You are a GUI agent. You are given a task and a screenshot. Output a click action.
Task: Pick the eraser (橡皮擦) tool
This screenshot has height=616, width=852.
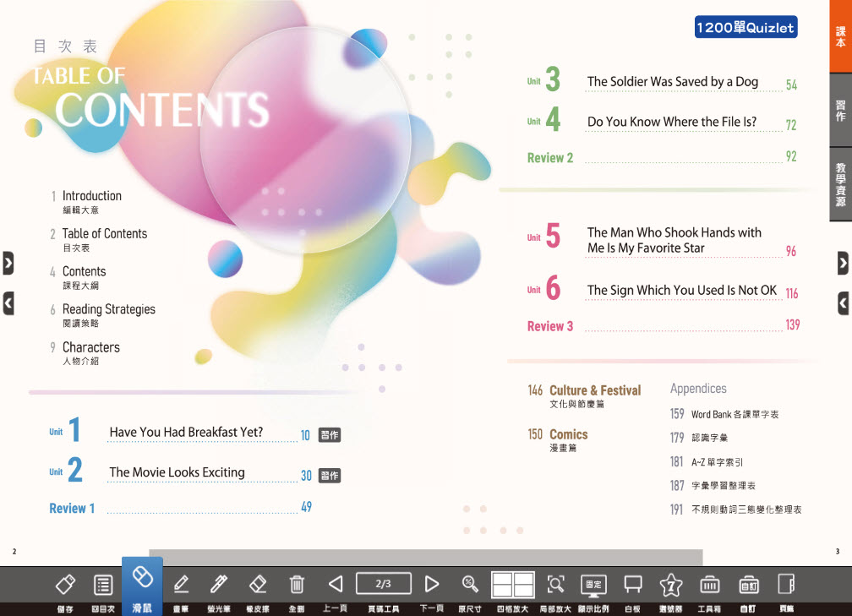tap(258, 585)
